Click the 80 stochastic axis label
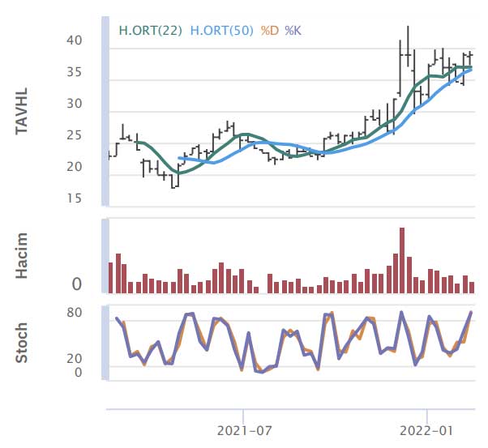This screenshot has height=448, width=488. pos(75,313)
